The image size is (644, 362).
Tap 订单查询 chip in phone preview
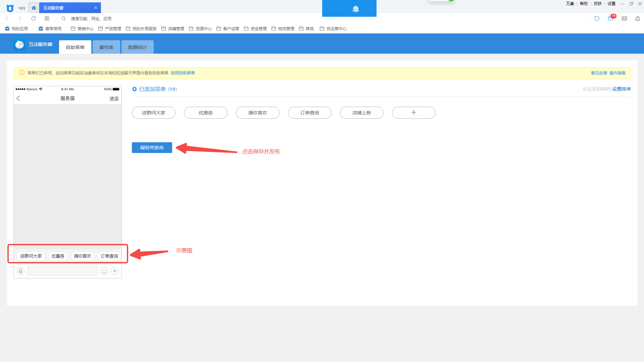[x=109, y=256]
